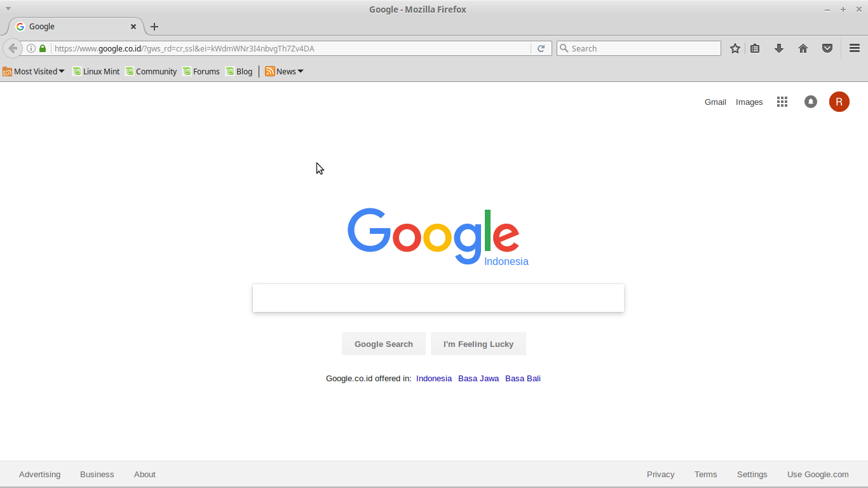Open the window menu arrow in title bar

click(8, 9)
